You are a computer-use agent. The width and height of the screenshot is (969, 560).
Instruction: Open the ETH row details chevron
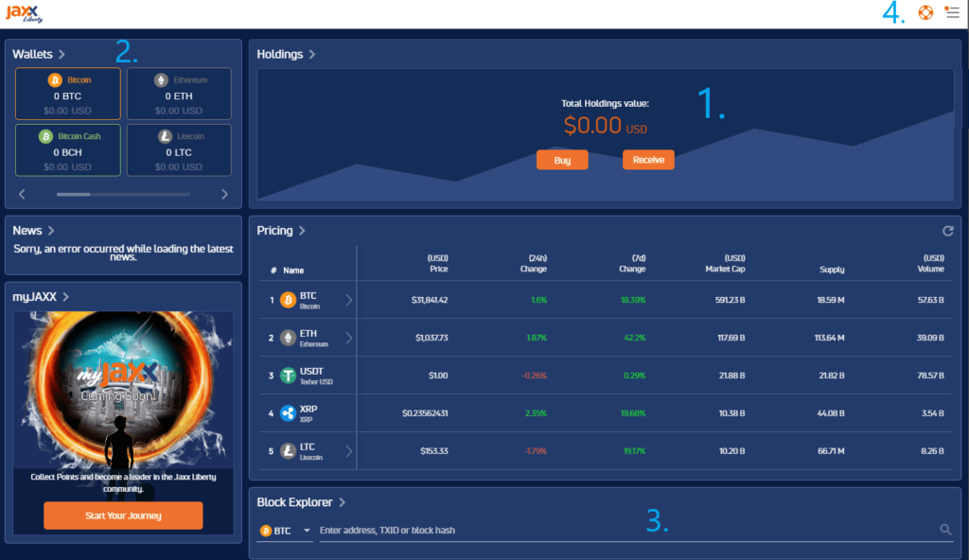(348, 338)
